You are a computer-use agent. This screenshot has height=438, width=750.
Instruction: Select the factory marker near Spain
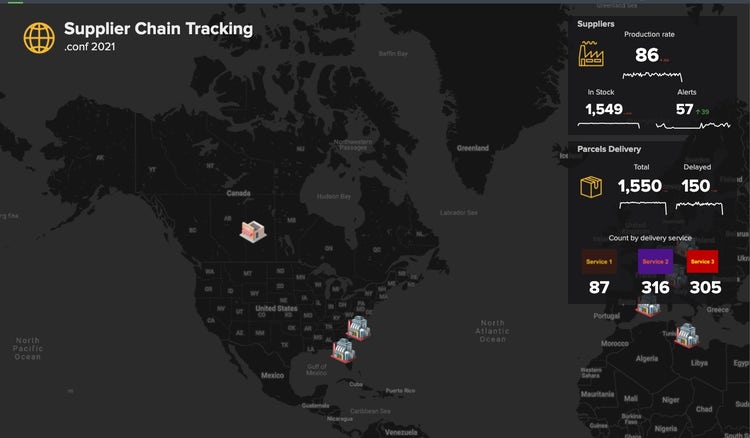[648, 307]
